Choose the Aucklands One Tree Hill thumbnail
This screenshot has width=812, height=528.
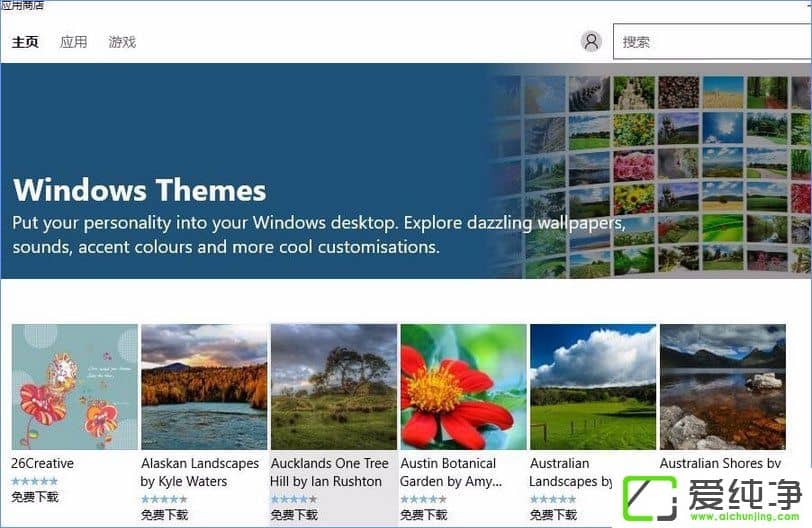click(334, 386)
